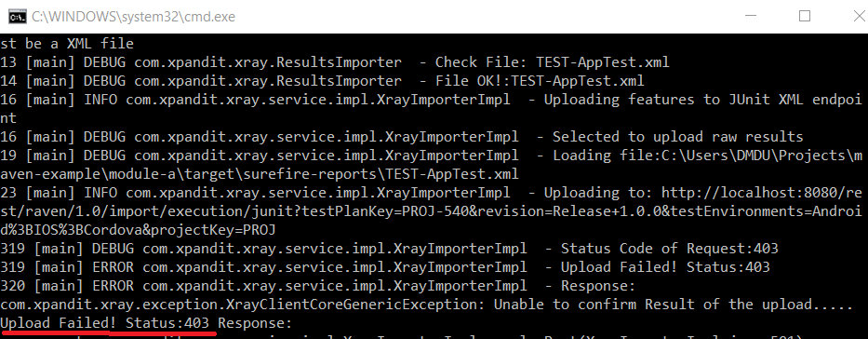The image size is (868, 339).
Task: Close the cmd.exe window
Action: click(x=857, y=17)
